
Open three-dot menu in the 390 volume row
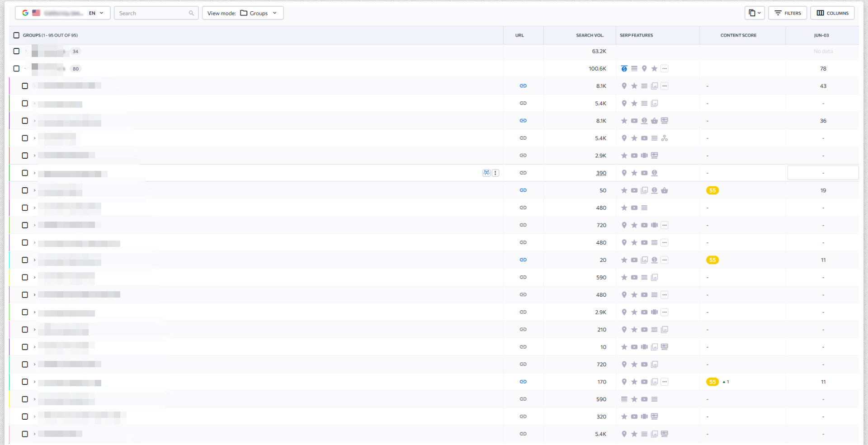click(495, 173)
